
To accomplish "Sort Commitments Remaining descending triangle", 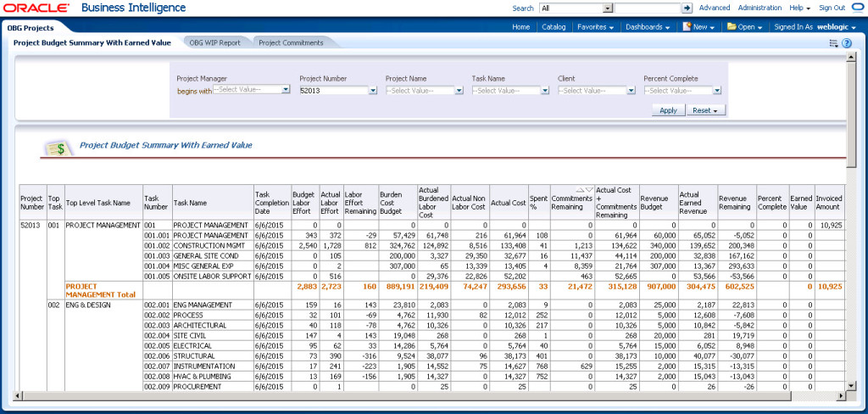I will point(589,189).
